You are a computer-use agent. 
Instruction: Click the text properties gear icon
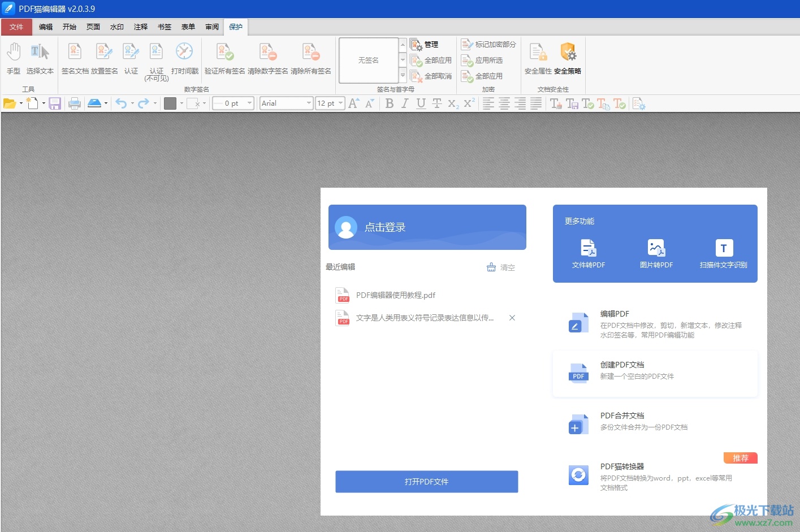pyautogui.click(x=639, y=103)
